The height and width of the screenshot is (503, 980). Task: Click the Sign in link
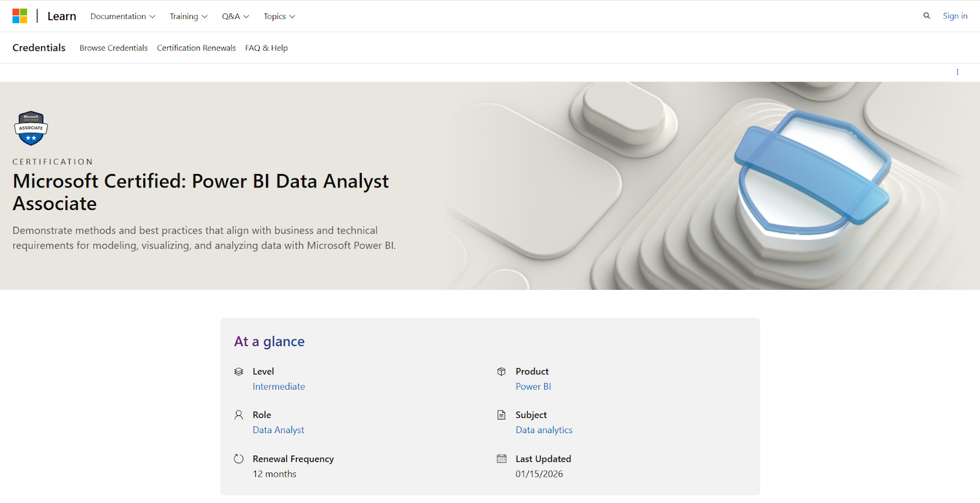tap(955, 16)
